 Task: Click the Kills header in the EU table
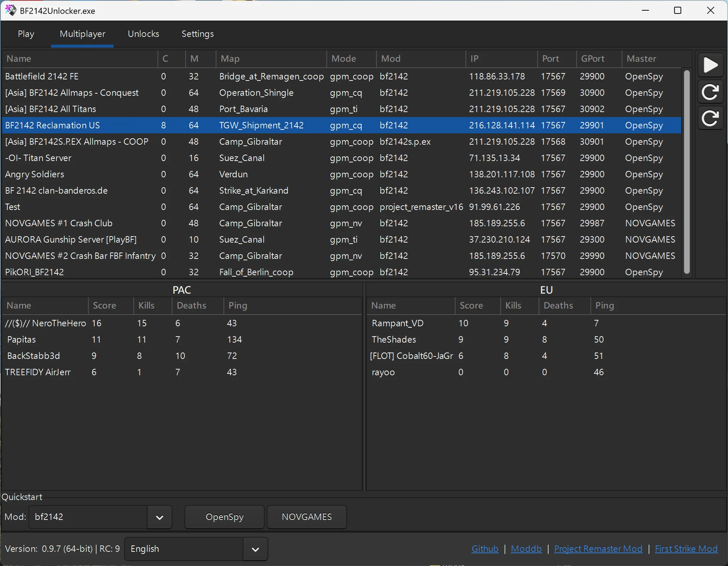[520, 306]
